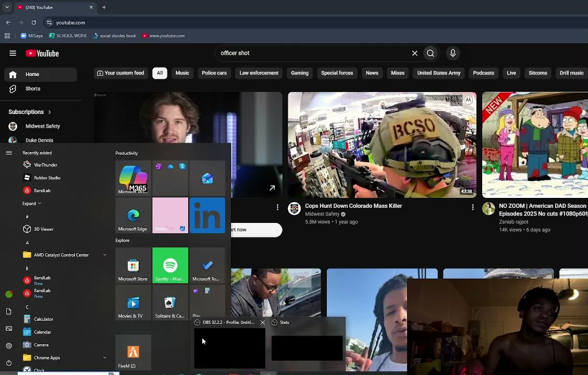
Task: Open the Midwest Safety subscription
Action: (41, 126)
